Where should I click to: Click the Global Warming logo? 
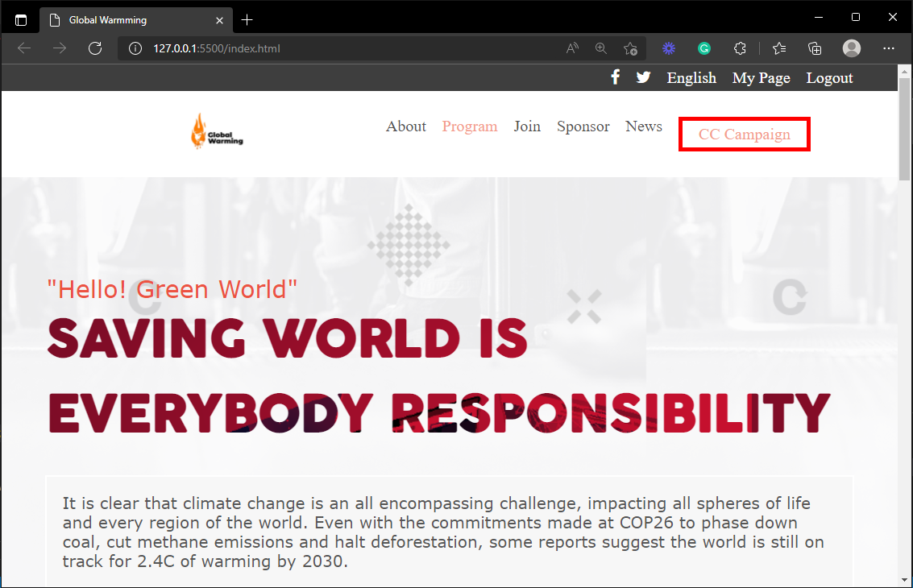(x=217, y=131)
